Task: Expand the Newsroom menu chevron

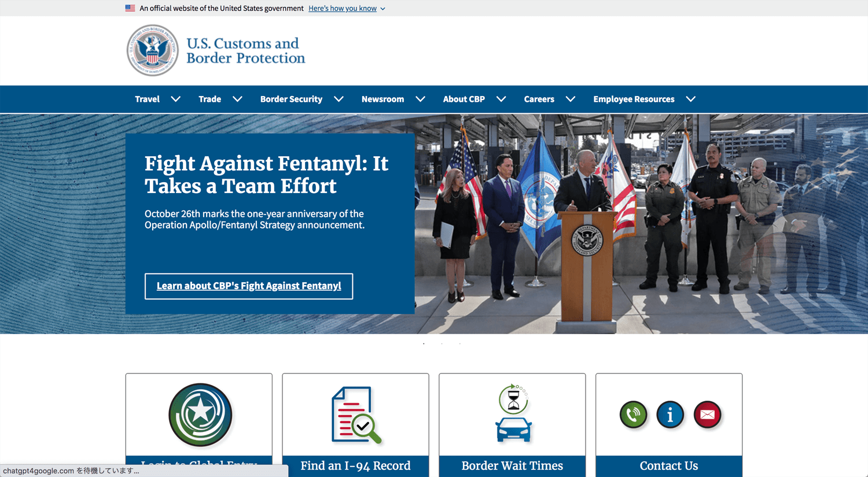Action: [x=420, y=99]
